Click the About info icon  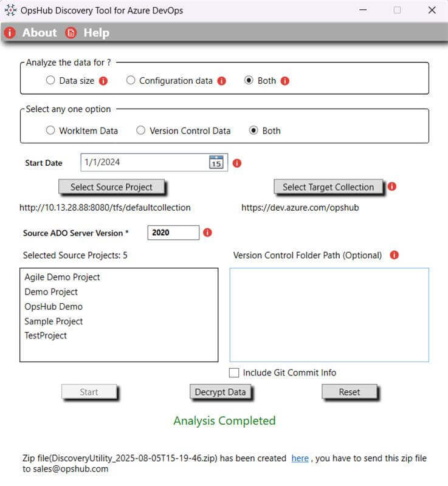(x=10, y=33)
